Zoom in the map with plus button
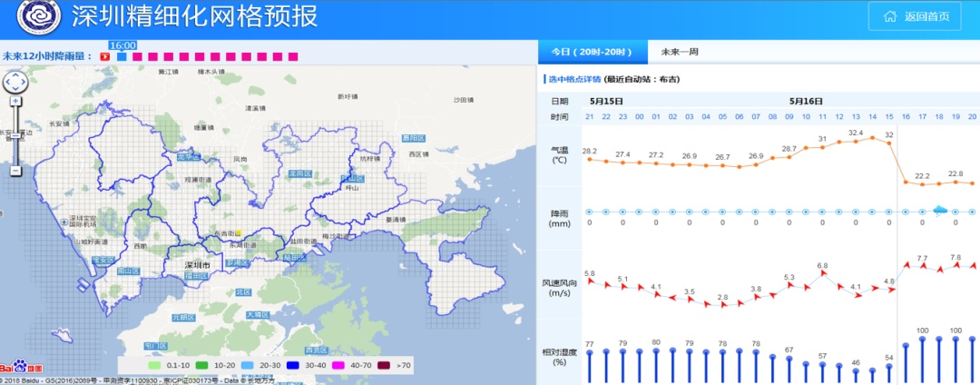 point(15,101)
